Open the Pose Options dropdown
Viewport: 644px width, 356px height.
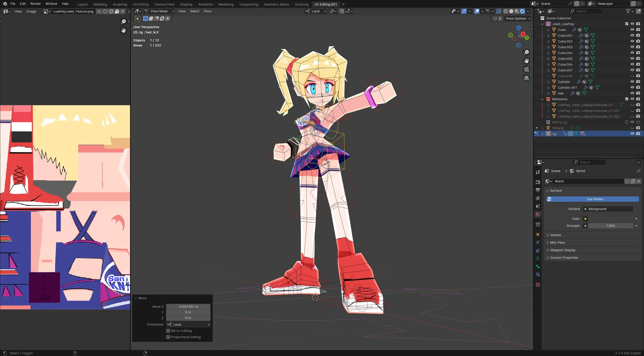(518, 19)
